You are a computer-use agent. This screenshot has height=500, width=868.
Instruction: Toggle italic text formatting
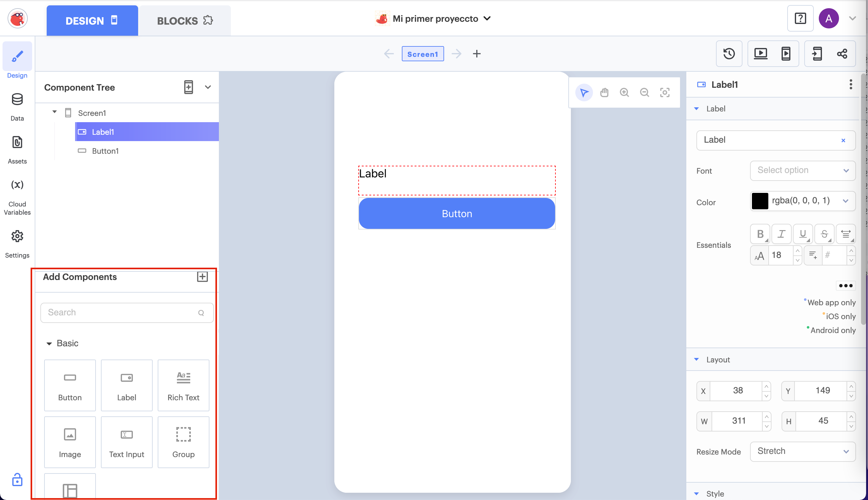pos(781,234)
